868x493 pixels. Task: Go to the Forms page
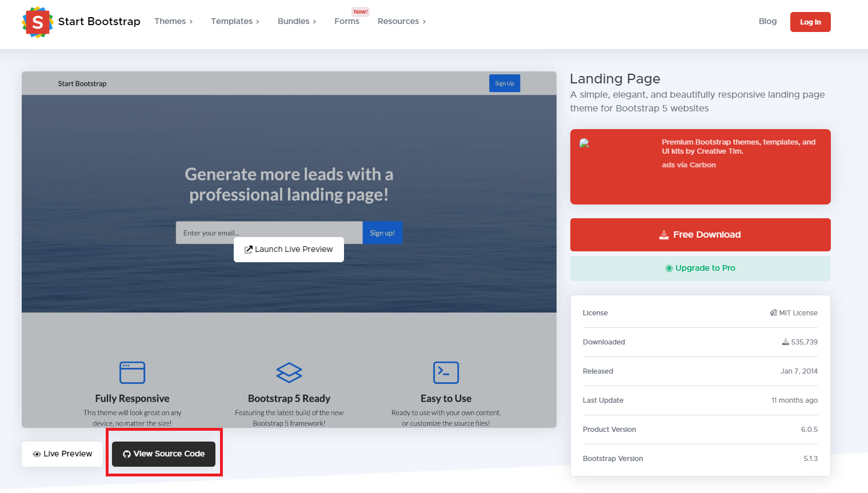347,21
